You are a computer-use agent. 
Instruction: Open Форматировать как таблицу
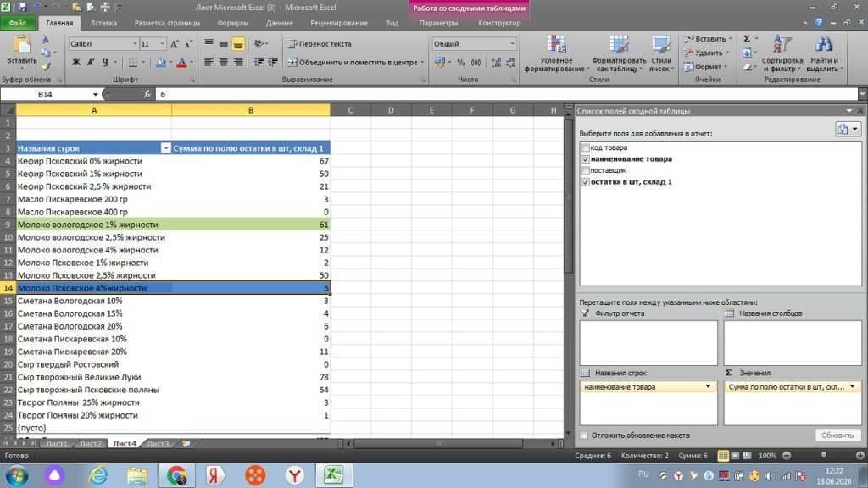pos(619,53)
